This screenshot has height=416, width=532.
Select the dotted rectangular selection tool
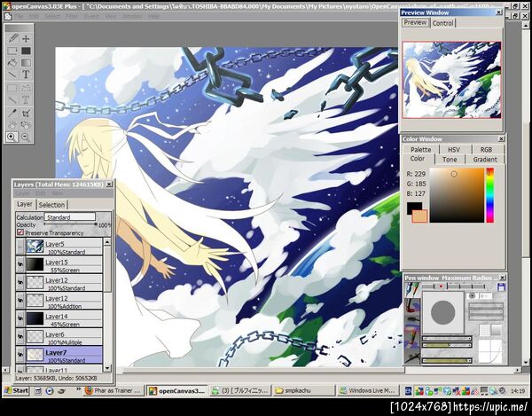(12, 88)
